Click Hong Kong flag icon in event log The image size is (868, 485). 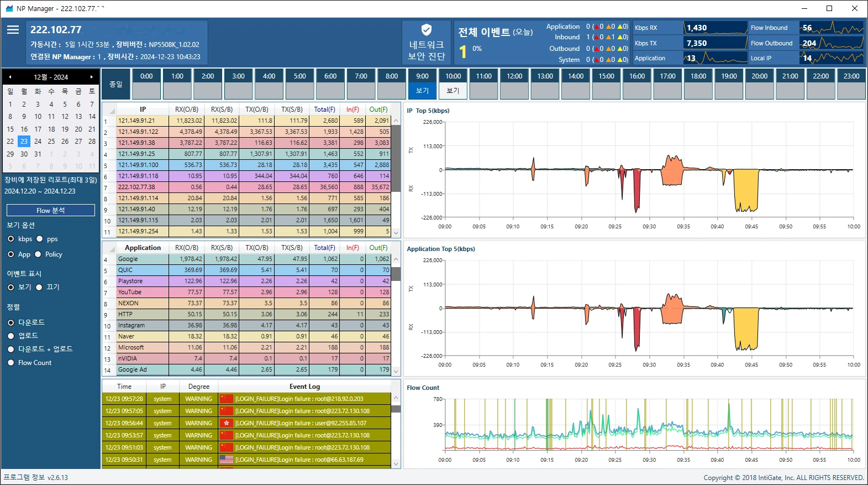point(226,423)
